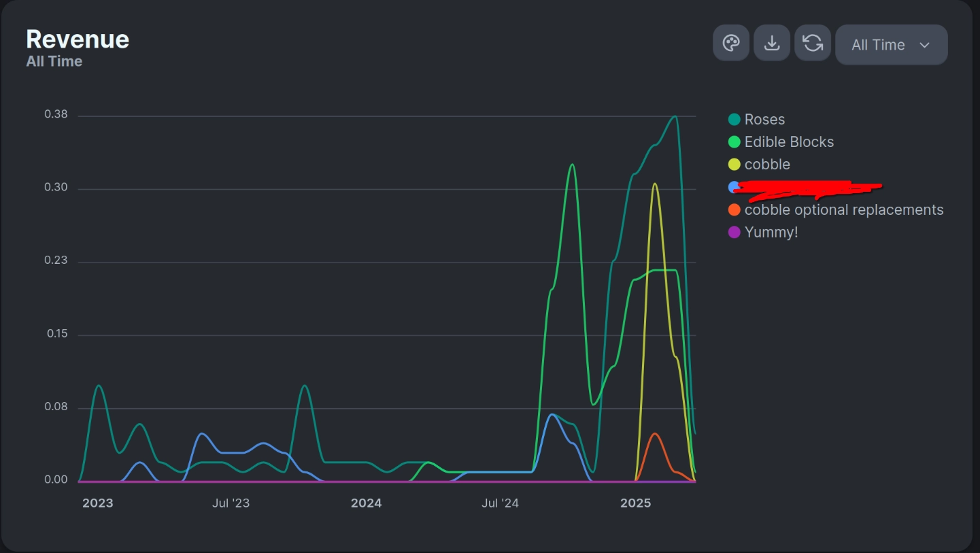Click the purple Yummy! color dot
Screen dimensions: 980x553
coord(734,232)
